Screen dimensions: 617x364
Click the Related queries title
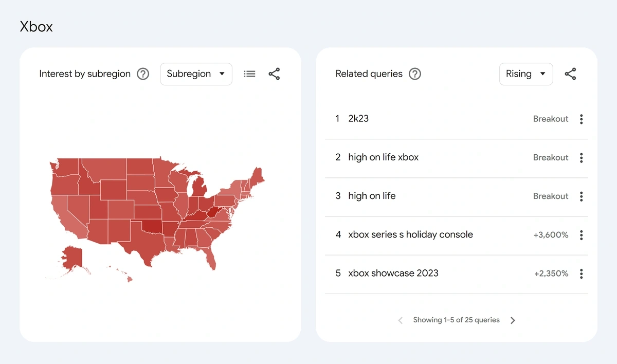click(x=369, y=74)
